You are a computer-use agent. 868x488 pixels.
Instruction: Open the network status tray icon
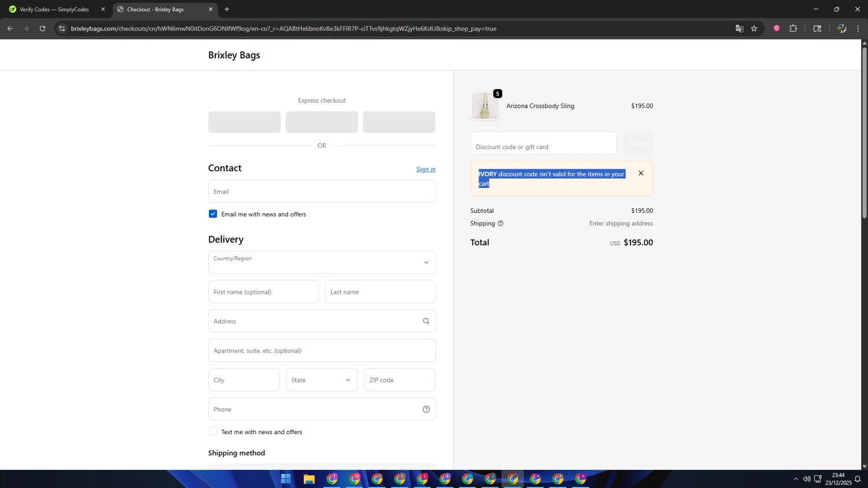tap(818, 479)
